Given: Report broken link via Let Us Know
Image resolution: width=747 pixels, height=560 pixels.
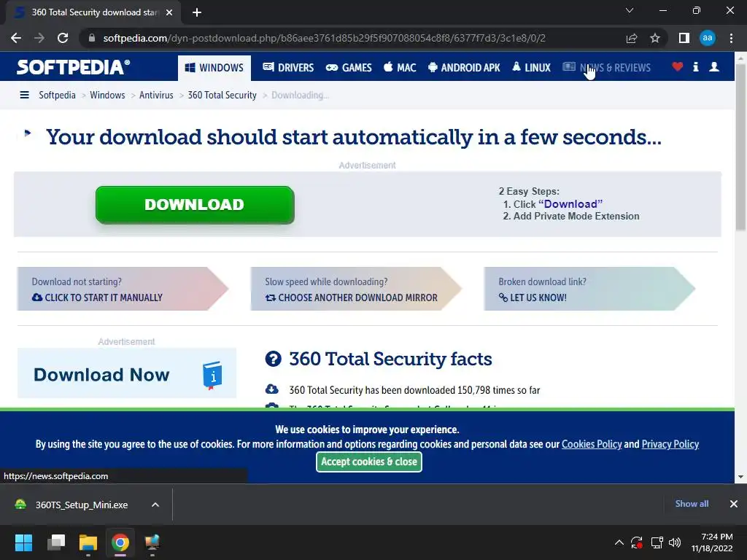Looking at the screenshot, I should (x=589, y=289).
